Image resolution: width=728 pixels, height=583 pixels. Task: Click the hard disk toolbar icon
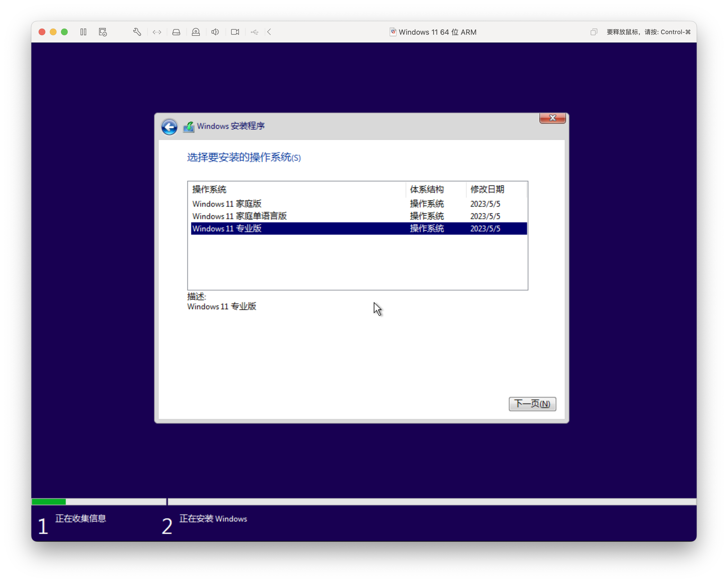click(176, 32)
